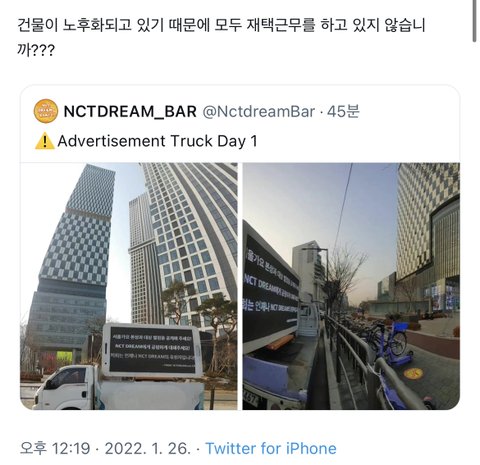
Task: Click the Korean tweet text starting 건물이 노후화되고
Action: [x=221, y=25]
